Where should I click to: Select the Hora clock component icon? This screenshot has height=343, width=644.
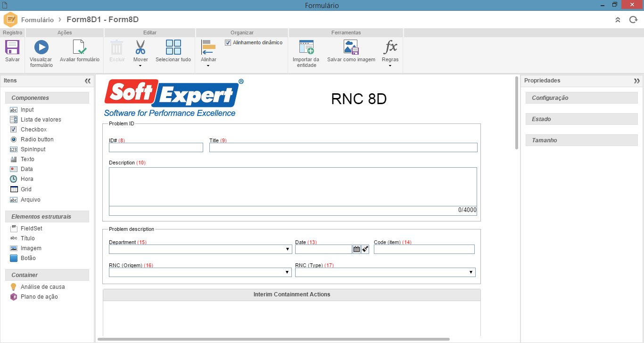14,179
